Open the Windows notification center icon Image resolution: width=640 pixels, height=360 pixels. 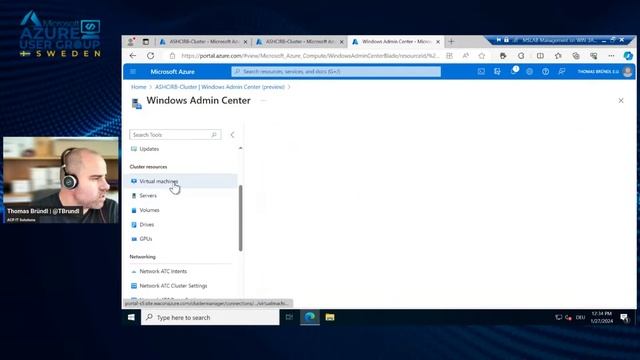click(x=624, y=317)
